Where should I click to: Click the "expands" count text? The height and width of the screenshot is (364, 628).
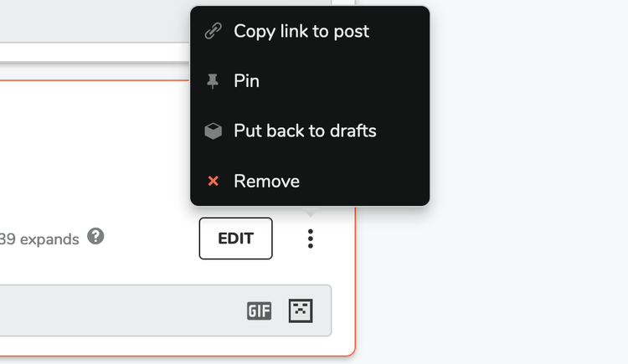[42, 239]
